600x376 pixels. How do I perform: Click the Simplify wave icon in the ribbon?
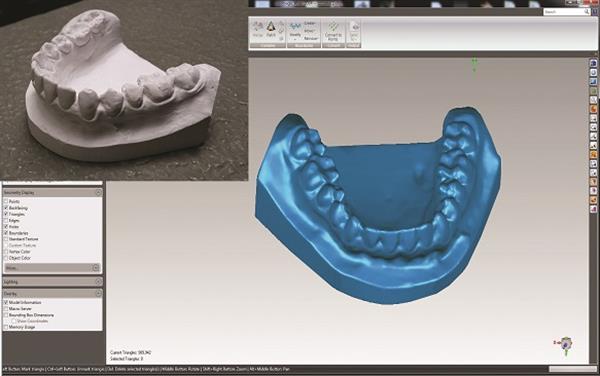click(x=295, y=26)
